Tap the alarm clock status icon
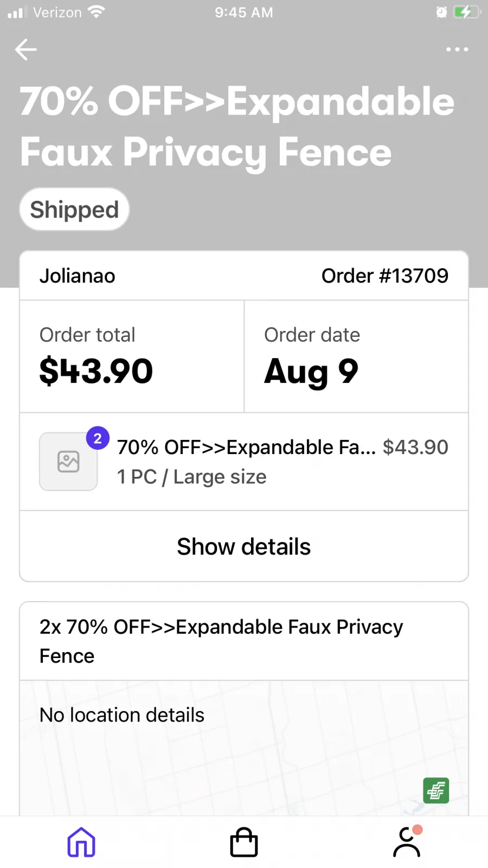Screen dimensions: 488x868 (442, 12)
